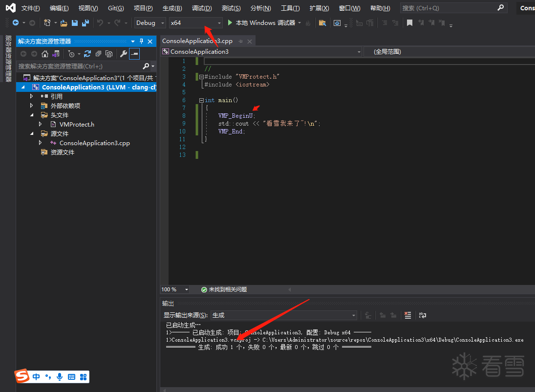Image resolution: width=535 pixels, height=392 pixels.
Task: Start 本地 Windows 调试器
Action: [x=261, y=23]
